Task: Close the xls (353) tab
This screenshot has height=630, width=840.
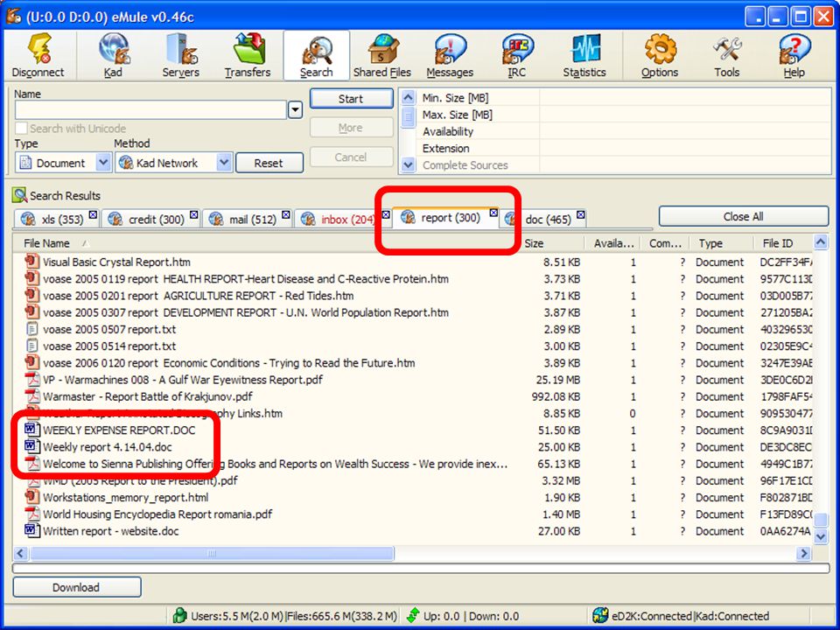Action: tap(93, 215)
